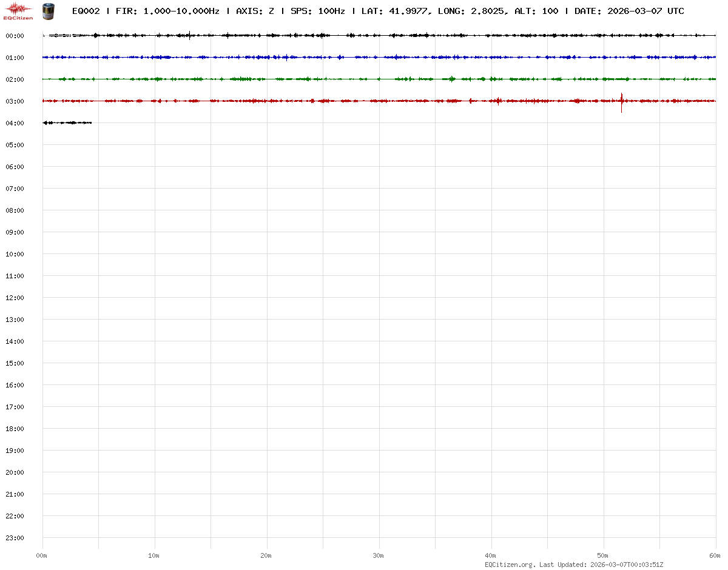Select the 00:00 hour row label
The height and width of the screenshot is (570, 728).
click(x=15, y=36)
